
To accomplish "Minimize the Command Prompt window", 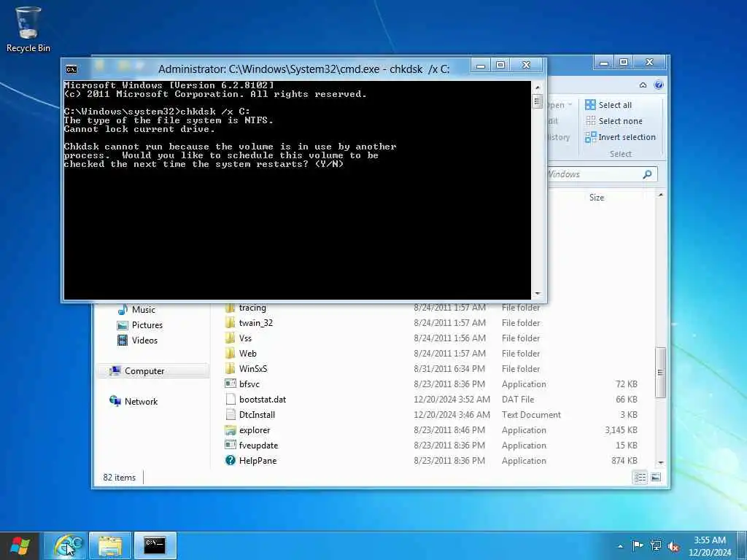I will pyautogui.click(x=481, y=65).
